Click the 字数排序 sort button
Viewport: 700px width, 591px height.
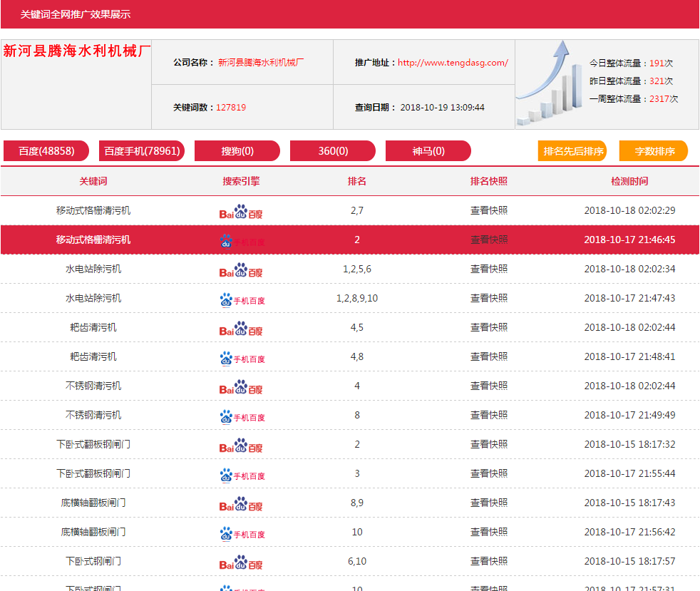pos(654,150)
